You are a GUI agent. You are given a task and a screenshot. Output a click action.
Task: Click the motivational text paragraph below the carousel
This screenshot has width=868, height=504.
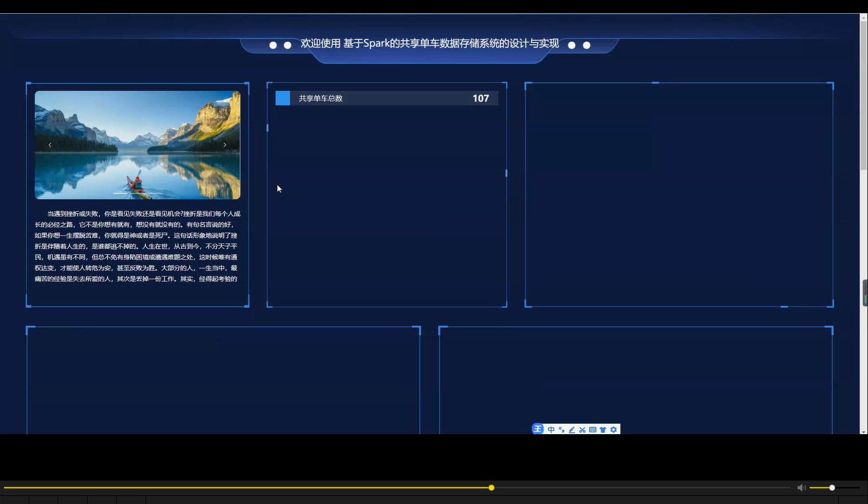click(x=137, y=246)
